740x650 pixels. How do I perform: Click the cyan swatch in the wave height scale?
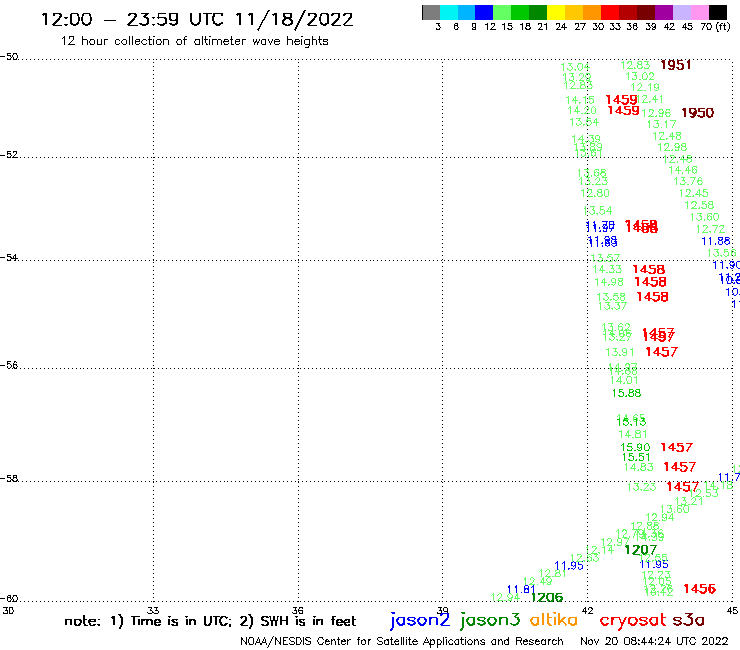click(x=449, y=12)
